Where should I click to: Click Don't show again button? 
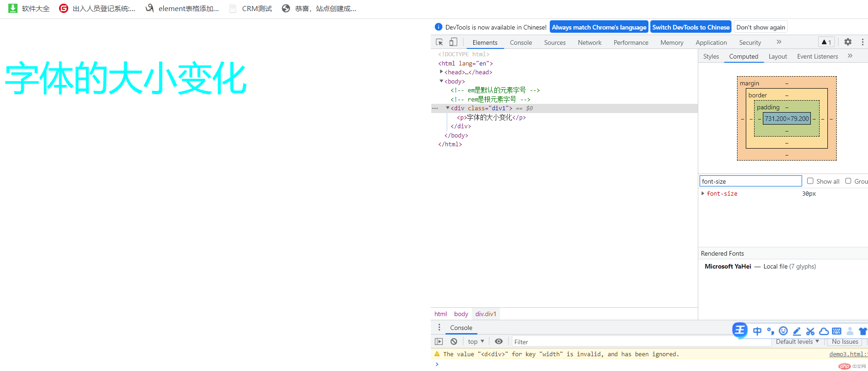tap(761, 27)
